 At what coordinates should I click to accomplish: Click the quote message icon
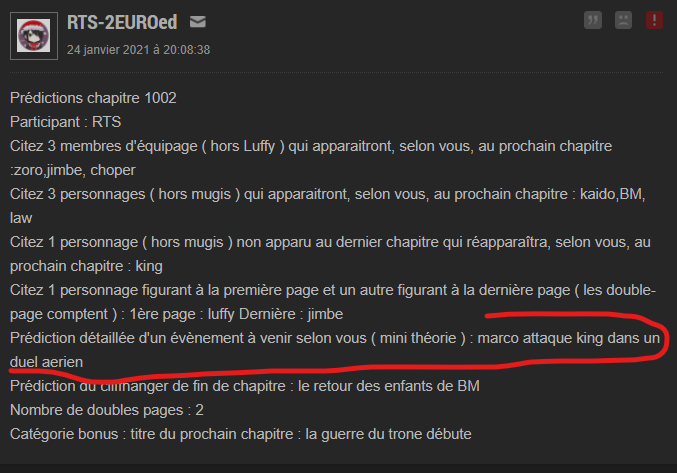click(x=593, y=20)
